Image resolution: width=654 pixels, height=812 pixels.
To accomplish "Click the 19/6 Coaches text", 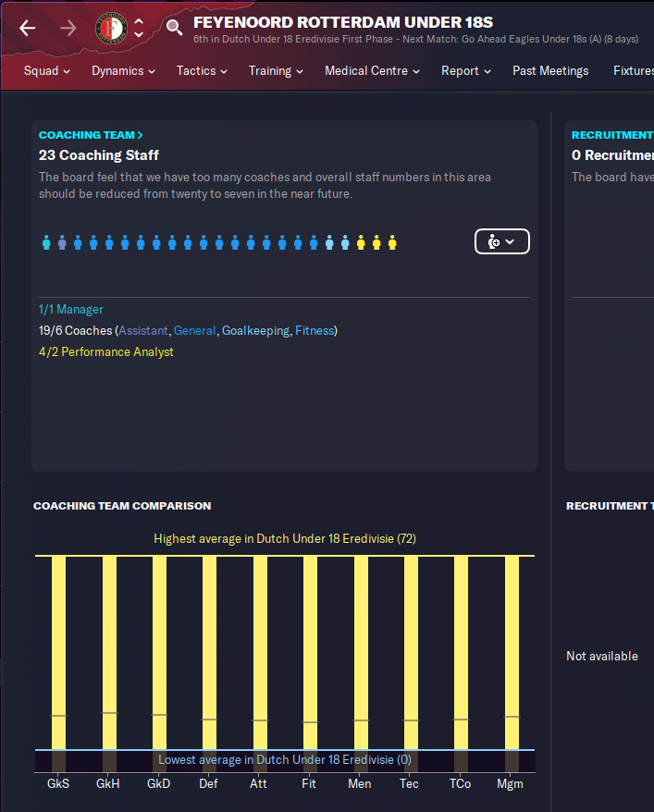I will click(76, 330).
